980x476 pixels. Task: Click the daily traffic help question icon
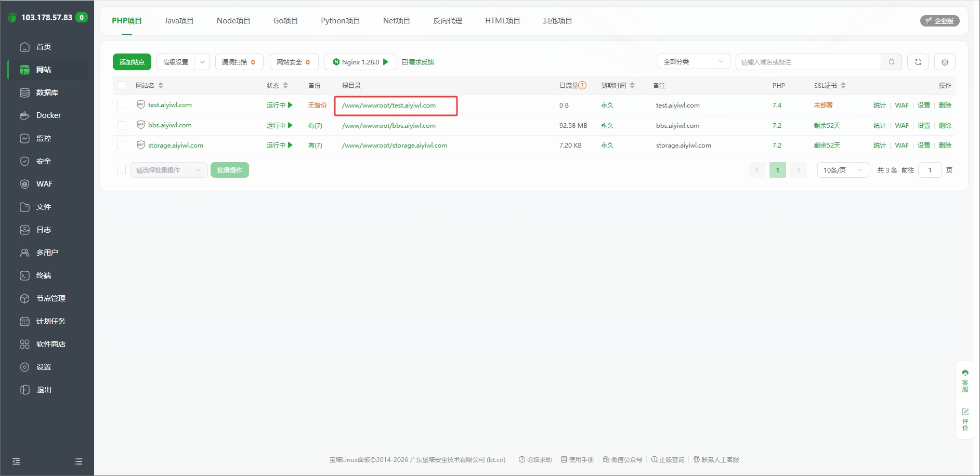582,85
